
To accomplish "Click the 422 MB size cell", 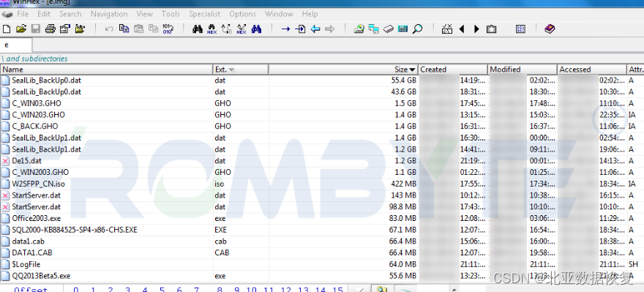I will click(403, 184).
